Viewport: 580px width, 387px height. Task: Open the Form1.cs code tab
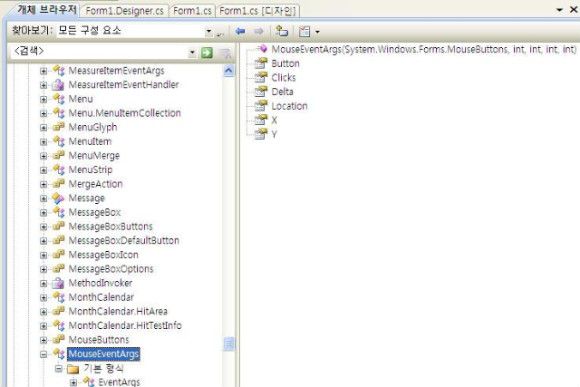192,11
